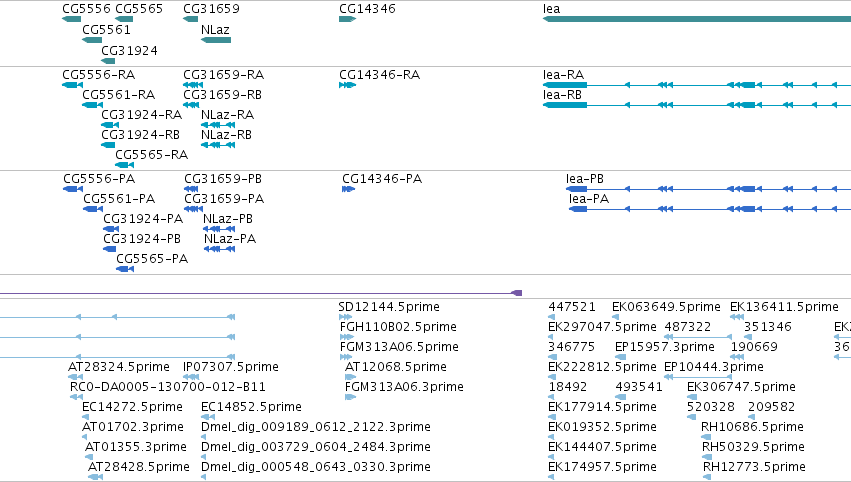Click protein CG31659-PA
851x482 pixels.
(x=224, y=199)
